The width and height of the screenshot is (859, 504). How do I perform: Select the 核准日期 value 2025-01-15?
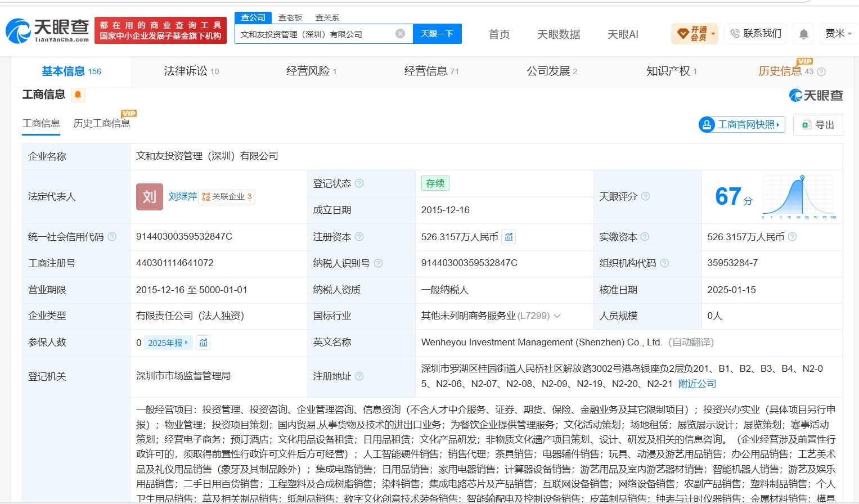click(731, 290)
